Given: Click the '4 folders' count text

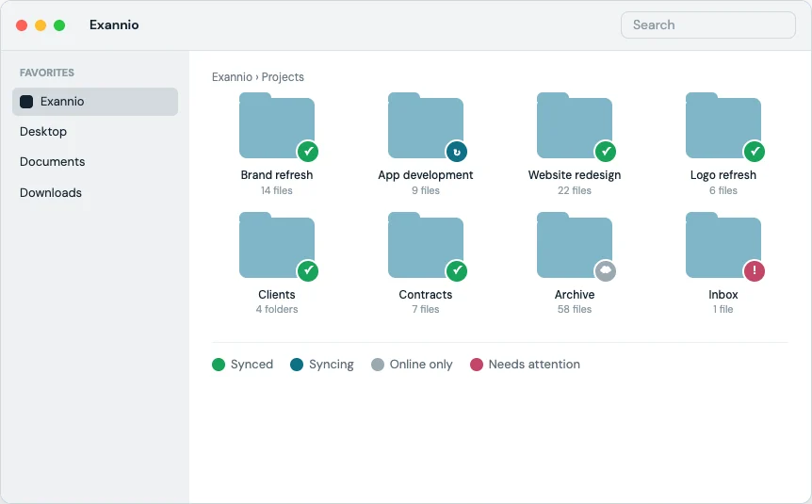Looking at the screenshot, I should [x=277, y=309].
